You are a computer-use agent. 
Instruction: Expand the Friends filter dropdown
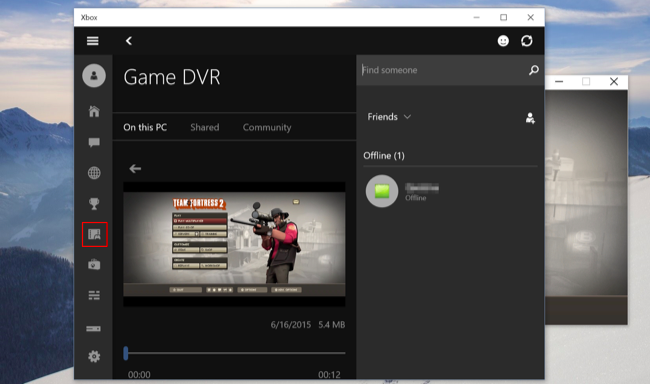389,117
